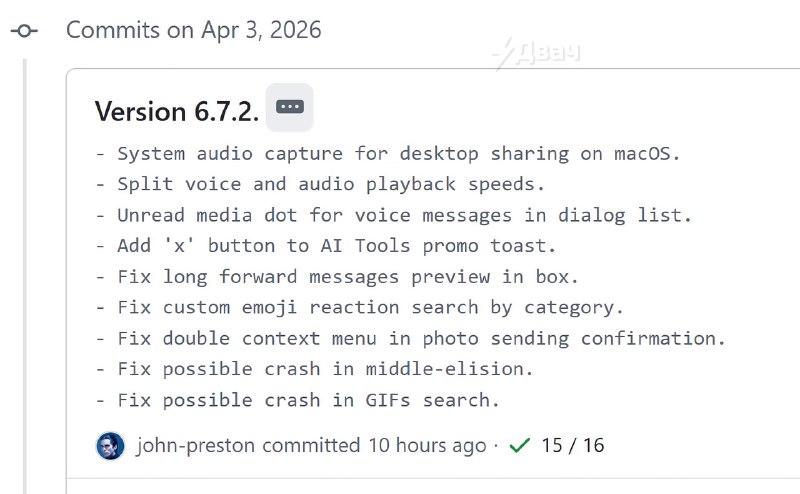The width and height of the screenshot is (800, 494).
Task: Click the 'System audio capture' changelog line
Action: coord(388,154)
